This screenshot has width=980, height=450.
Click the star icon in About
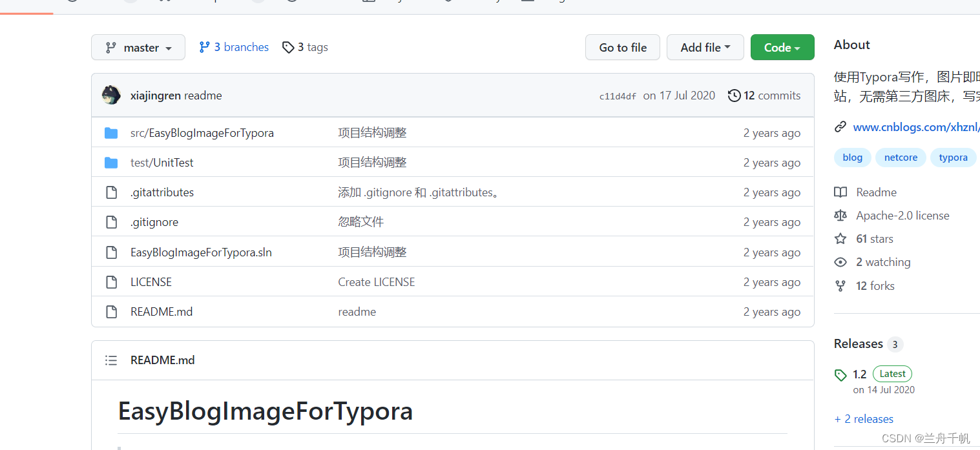point(840,239)
